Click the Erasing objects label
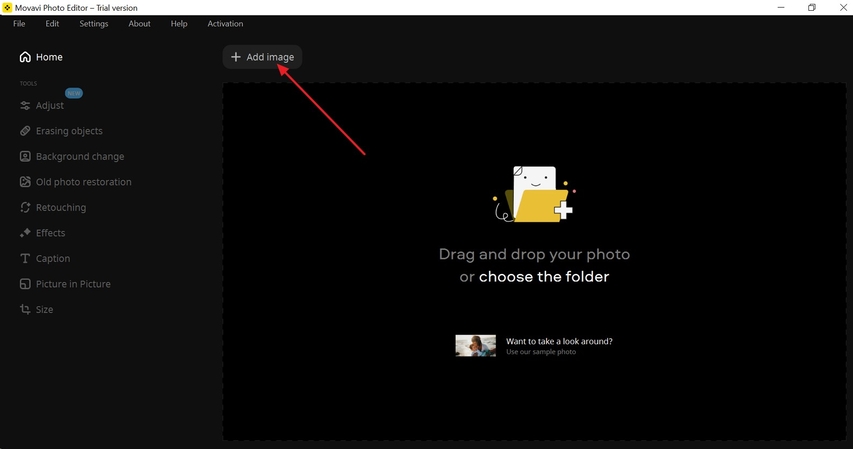The width and height of the screenshot is (853, 449). pos(69,131)
